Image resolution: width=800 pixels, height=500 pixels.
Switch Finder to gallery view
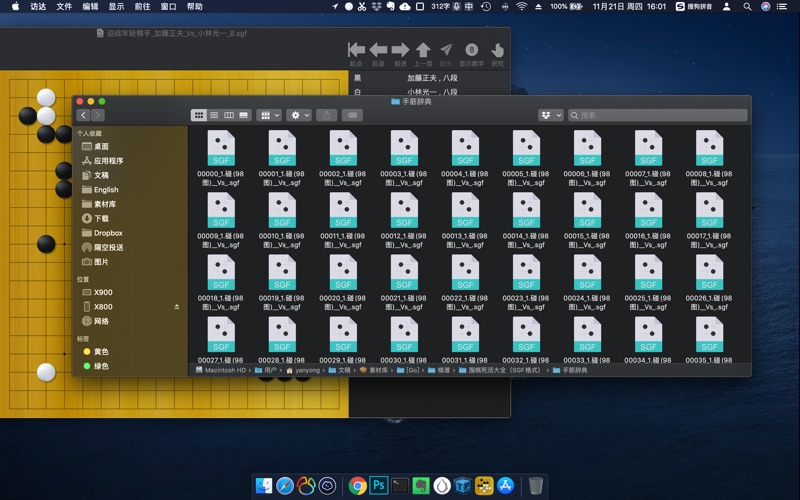pyautogui.click(x=244, y=116)
